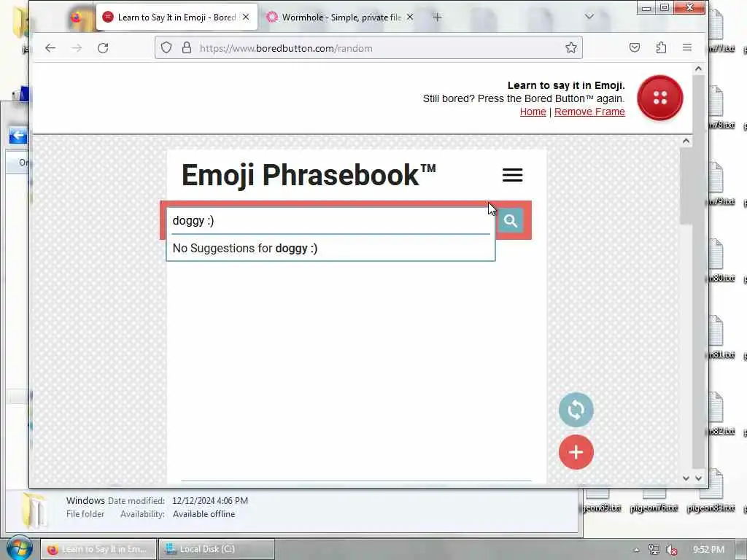Viewport: 747px width, 560px height.
Task: Select the Learn to Say It in Emoji tab
Action: (x=177, y=17)
